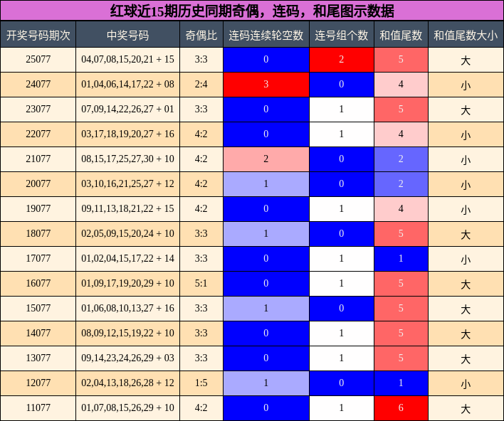Click the title 红球近15期历史同期奇偶，连码，和尾图示数据
This screenshot has height=421, width=504.
click(x=252, y=11)
